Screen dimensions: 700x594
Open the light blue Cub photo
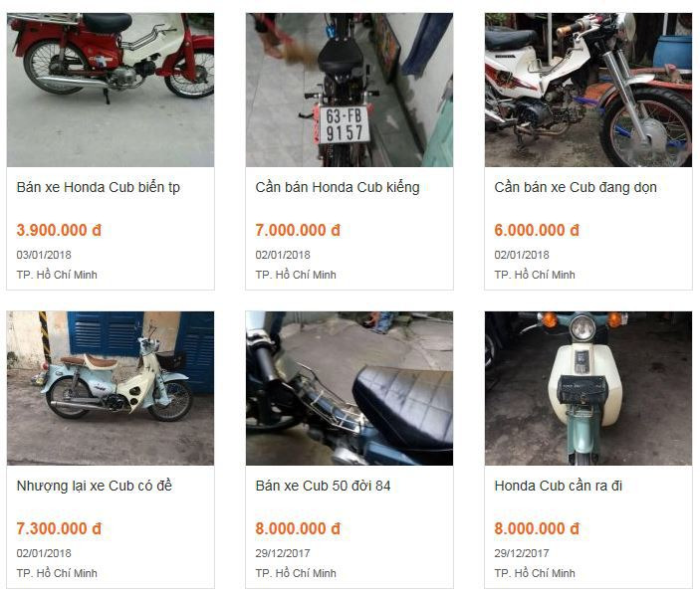(111, 388)
